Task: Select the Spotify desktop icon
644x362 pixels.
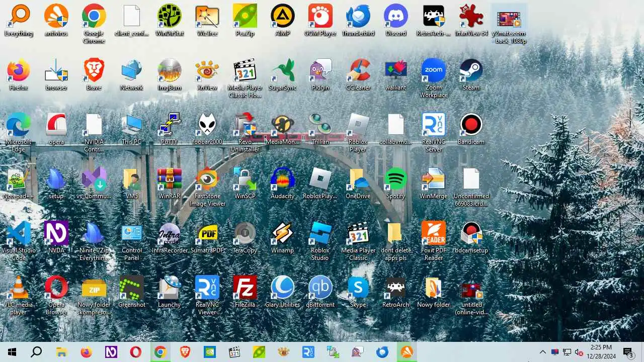Action: [396, 183]
